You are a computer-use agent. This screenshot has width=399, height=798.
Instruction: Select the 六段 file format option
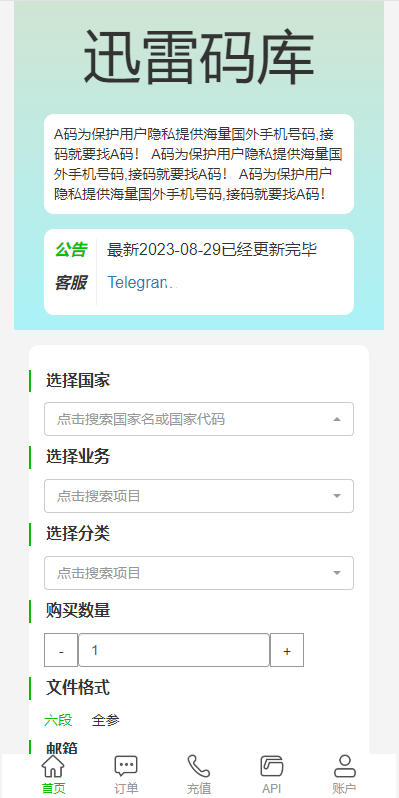(x=58, y=720)
